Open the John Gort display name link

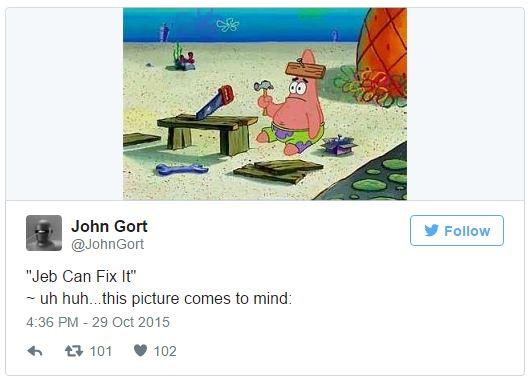click(x=109, y=226)
